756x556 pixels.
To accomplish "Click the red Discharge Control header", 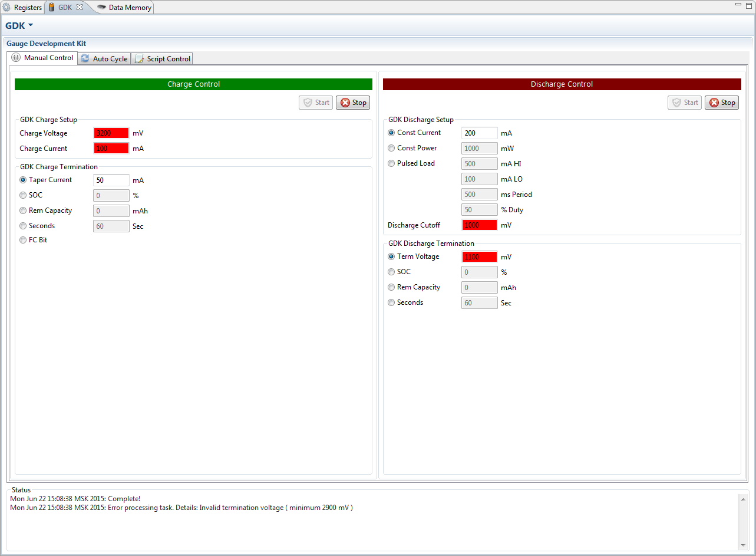I will tap(562, 84).
